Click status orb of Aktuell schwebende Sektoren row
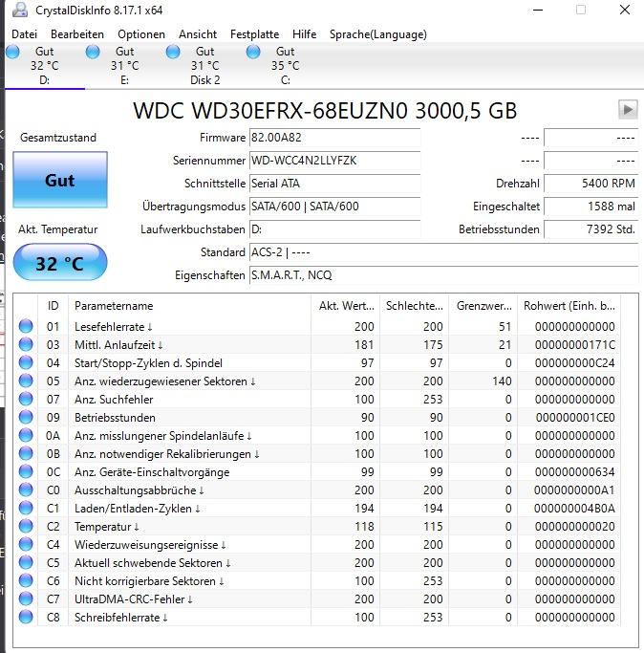Image resolution: width=644 pixels, height=653 pixels. [26, 562]
